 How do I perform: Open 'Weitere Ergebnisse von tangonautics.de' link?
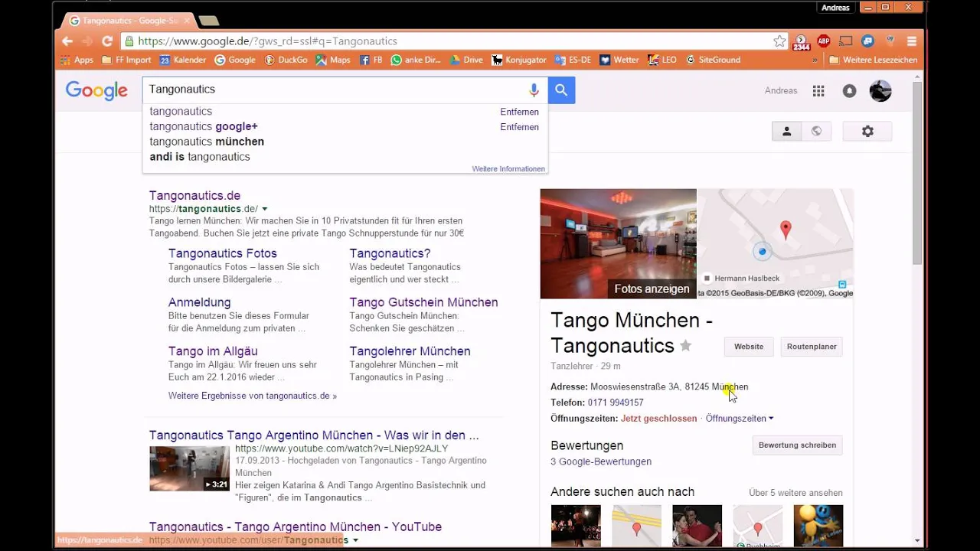253,396
